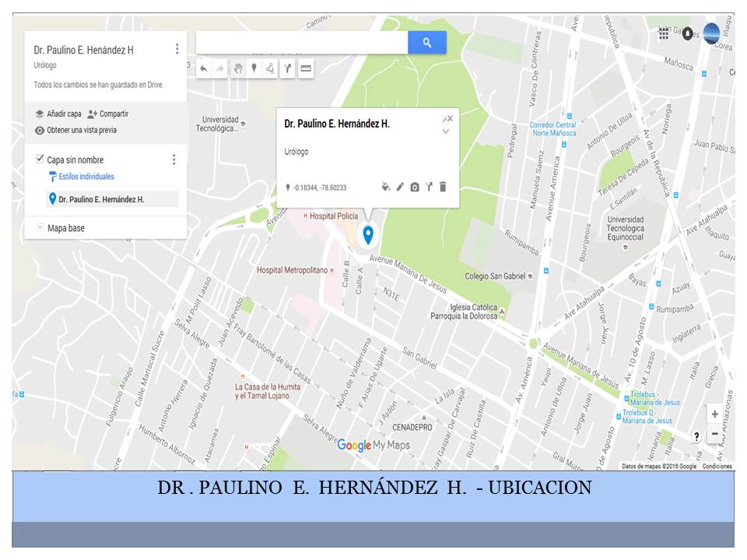Screen dimensions: 747x560
Task: Select the add marker tool
Action: tap(254, 69)
